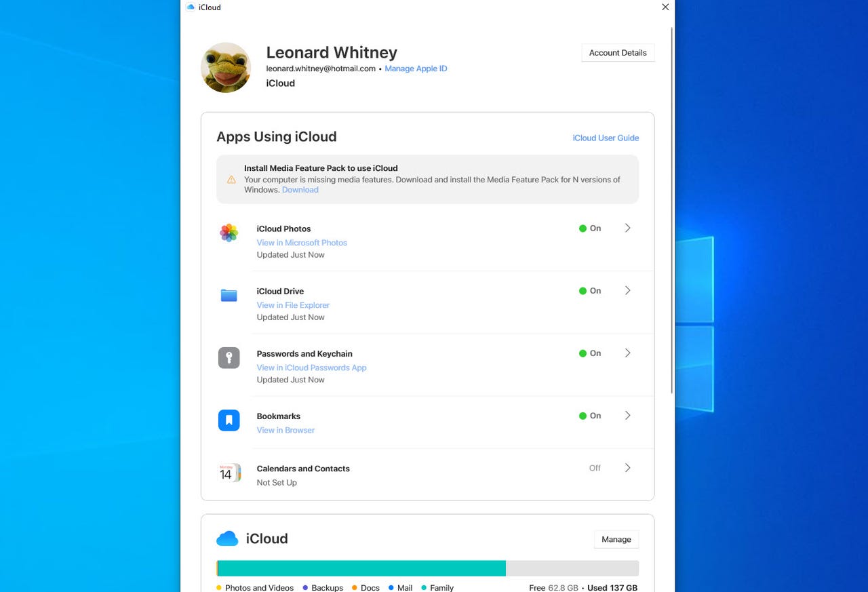This screenshot has width=868, height=592.
Task: Click the iCloud Drive title text
Action: [280, 292]
